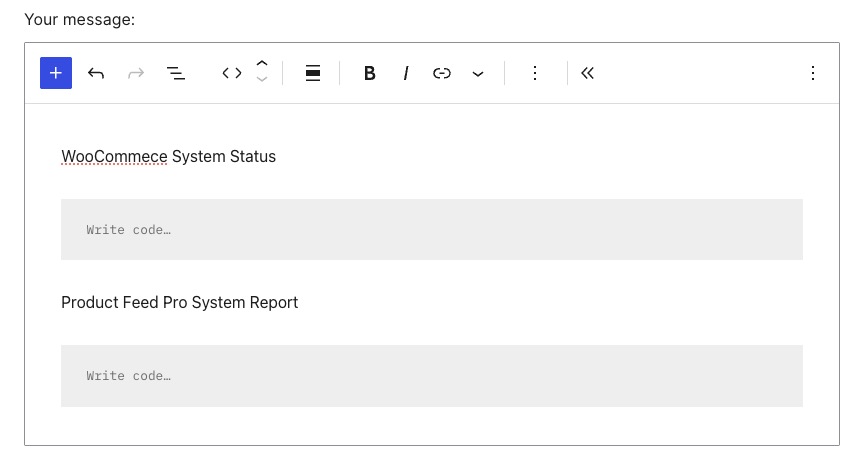Image resolution: width=866 pixels, height=471 pixels.
Task: Move the block down with the arrow
Action: 262,80
